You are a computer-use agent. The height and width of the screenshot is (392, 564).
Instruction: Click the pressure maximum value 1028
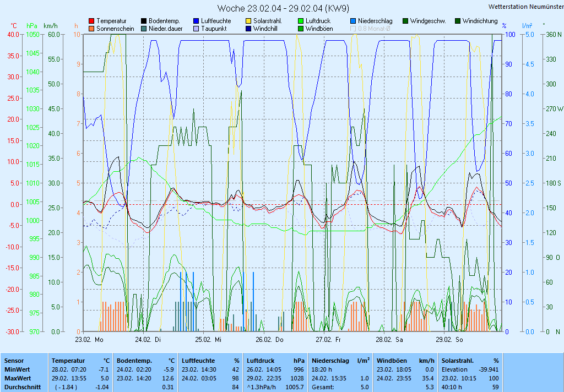[x=298, y=378]
